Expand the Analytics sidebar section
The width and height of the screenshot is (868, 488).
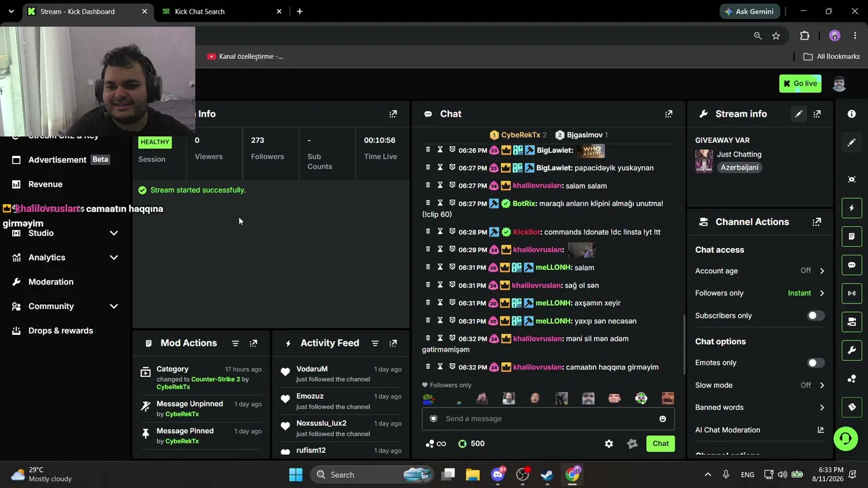click(x=114, y=258)
